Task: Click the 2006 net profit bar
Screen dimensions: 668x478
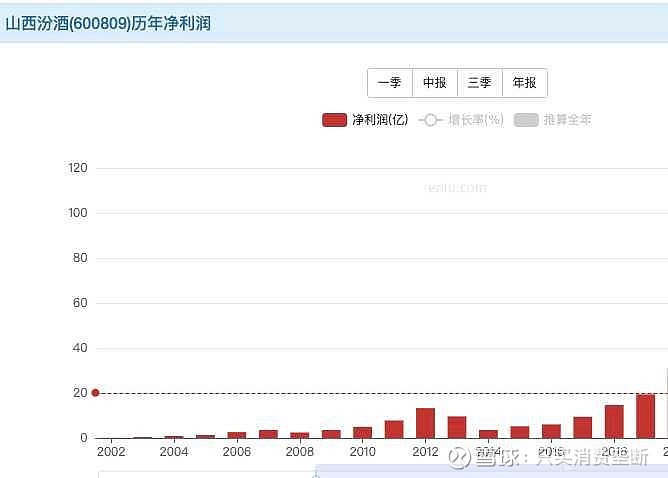Action: click(x=237, y=435)
